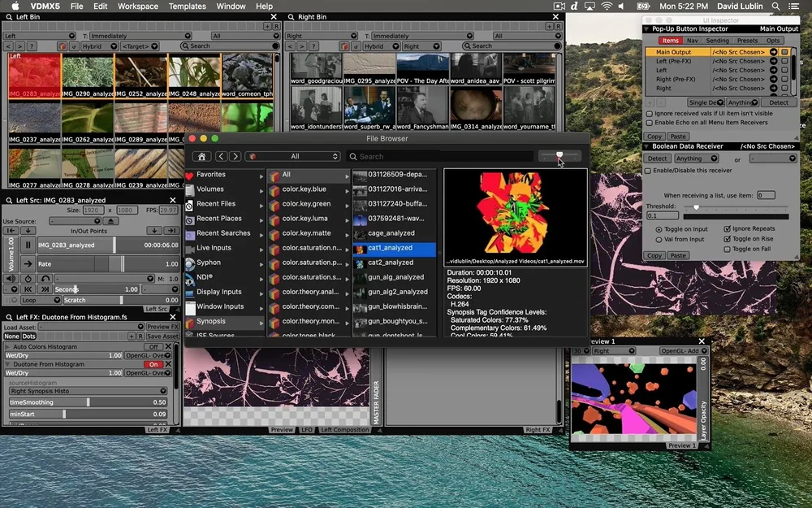Image resolution: width=812 pixels, height=508 pixels.
Task: Open Anything dropdown in Boolean Data Receiver
Action: (x=697, y=158)
